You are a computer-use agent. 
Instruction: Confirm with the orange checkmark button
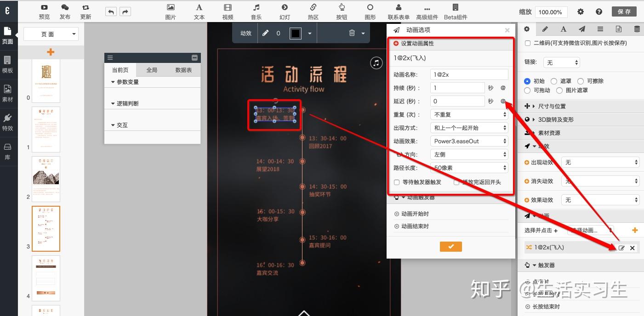pyautogui.click(x=450, y=247)
